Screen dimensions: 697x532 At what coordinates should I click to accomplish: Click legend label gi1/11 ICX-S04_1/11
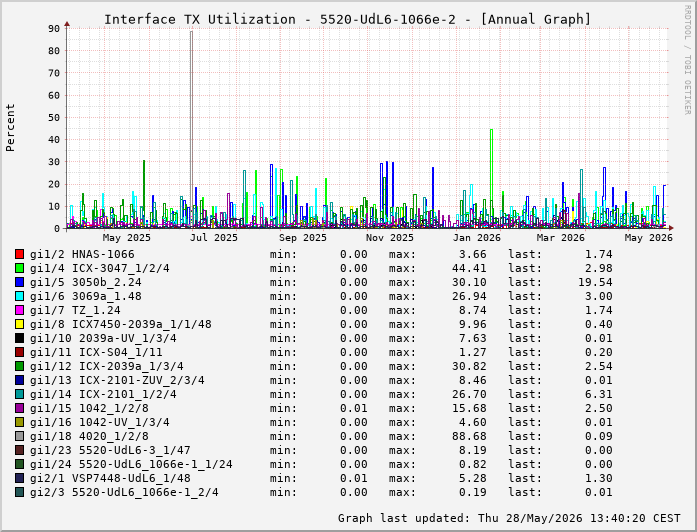pyautogui.click(x=96, y=352)
